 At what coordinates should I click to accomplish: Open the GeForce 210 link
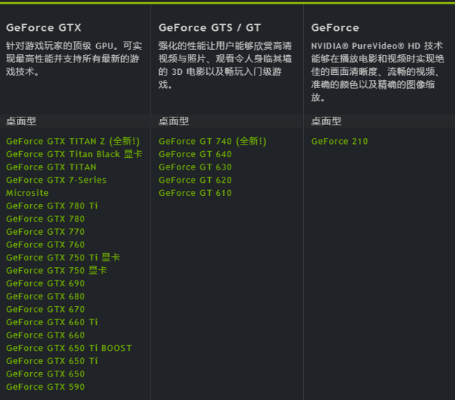tap(339, 141)
